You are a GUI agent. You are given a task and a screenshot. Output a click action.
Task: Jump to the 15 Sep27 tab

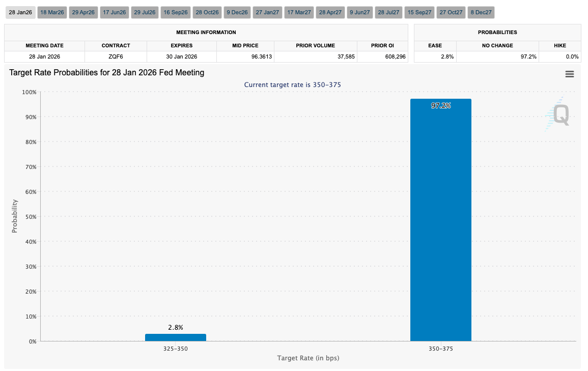[x=419, y=13]
